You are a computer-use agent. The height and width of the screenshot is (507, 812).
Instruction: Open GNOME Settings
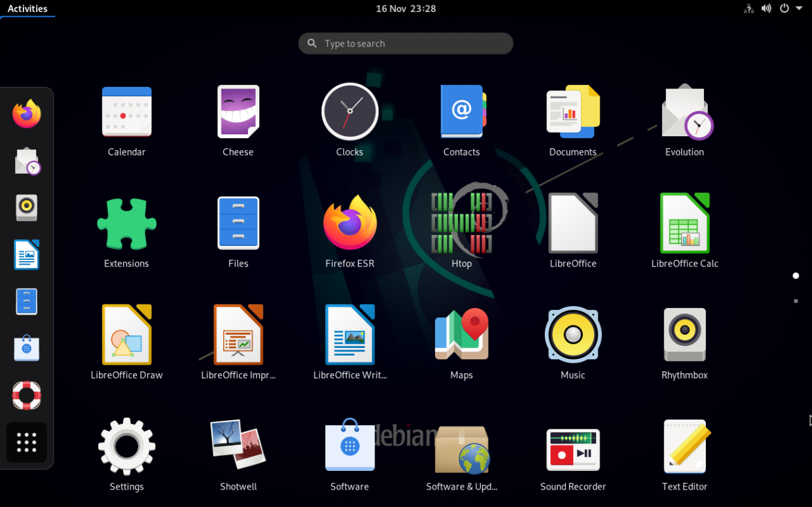[127, 446]
